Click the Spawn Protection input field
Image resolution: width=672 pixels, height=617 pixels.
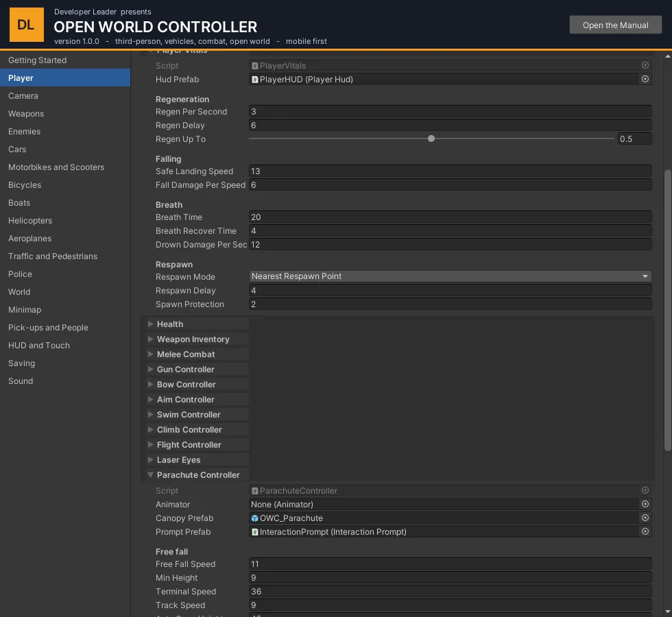click(450, 304)
